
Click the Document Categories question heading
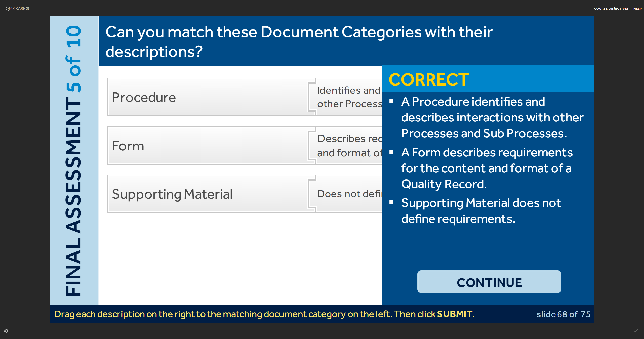tap(299, 41)
